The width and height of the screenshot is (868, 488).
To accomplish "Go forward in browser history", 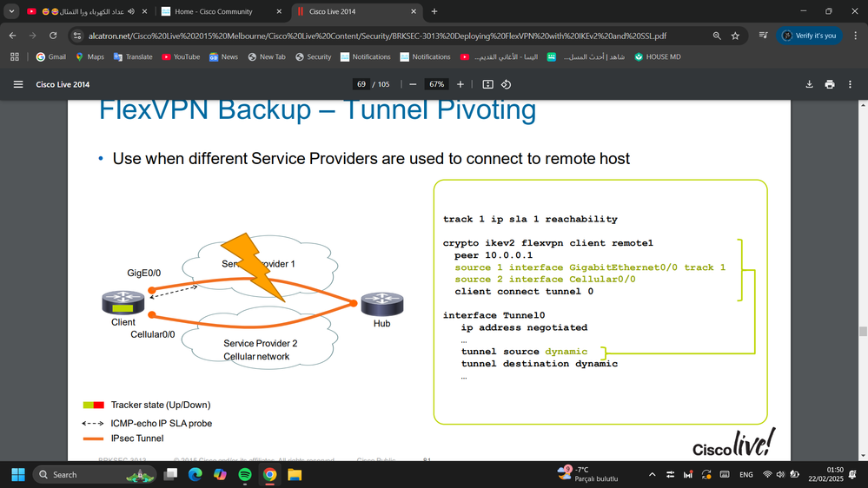I will (33, 36).
